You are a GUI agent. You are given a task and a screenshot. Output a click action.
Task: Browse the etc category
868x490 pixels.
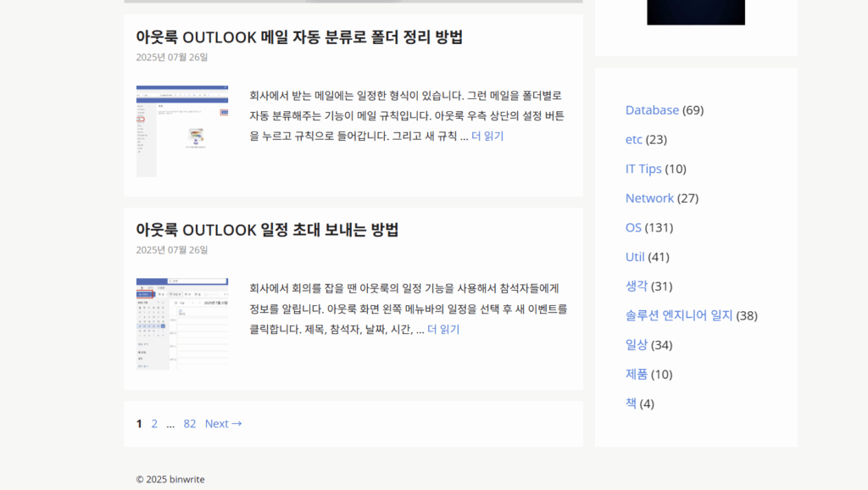tap(634, 139)
